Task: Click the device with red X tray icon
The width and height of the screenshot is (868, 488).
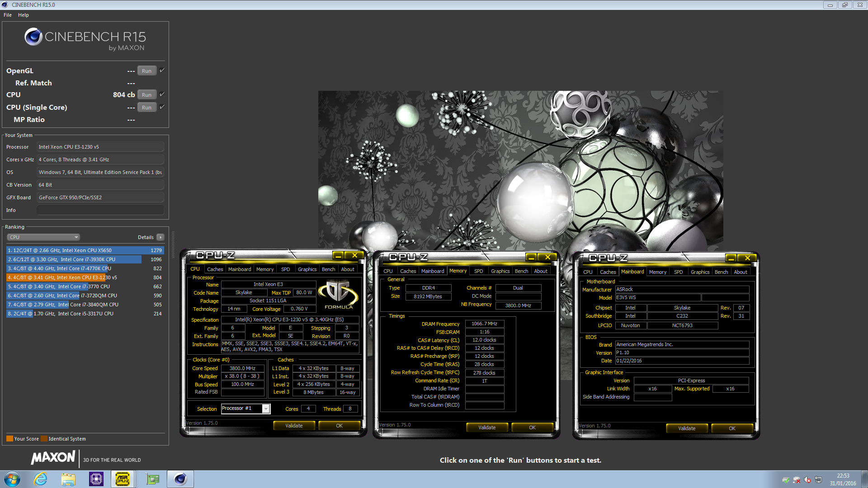Action: point(797,480)
